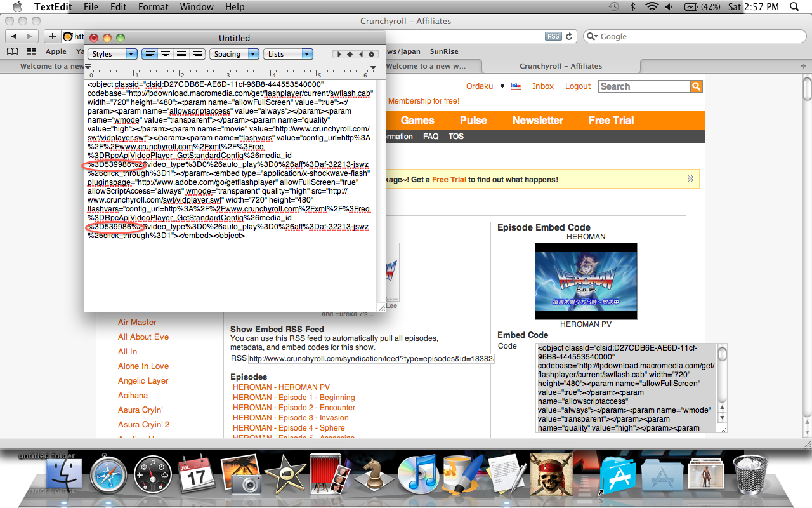The width and height of the screenshot is (812, 508).
Task: Click Free Trial in the orange navigation bar
Action: [611, 120]
